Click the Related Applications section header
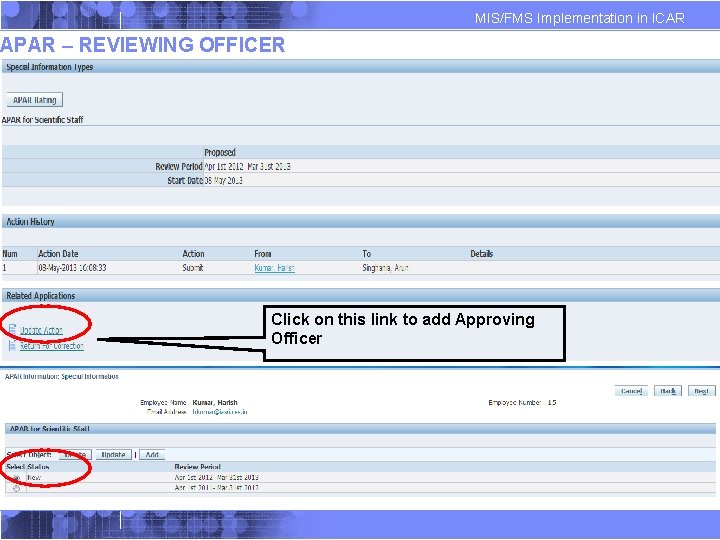This screenshot has width=720, height=540. pyautogui.click(x=360, y=296)
